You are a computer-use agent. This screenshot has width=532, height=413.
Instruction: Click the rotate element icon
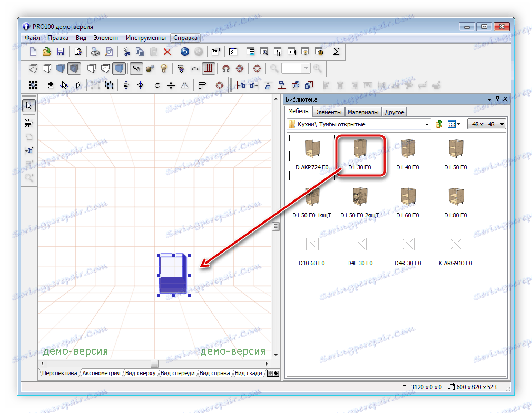click(x=157, y=85)
